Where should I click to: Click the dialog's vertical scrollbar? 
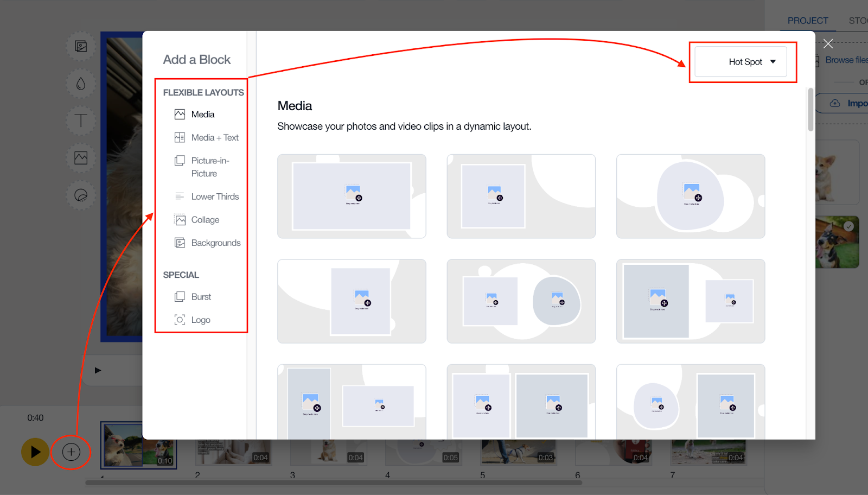click(x=810, y=110)
